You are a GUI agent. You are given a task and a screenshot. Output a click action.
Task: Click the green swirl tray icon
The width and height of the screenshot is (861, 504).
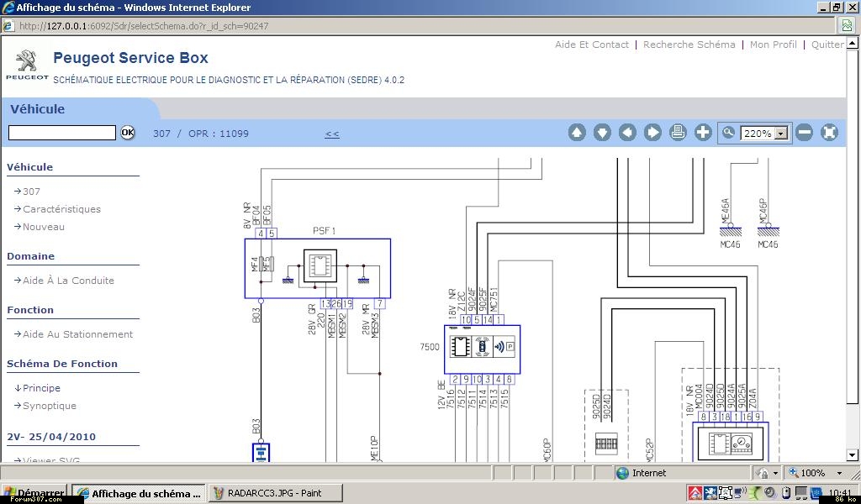pos(756,492)
